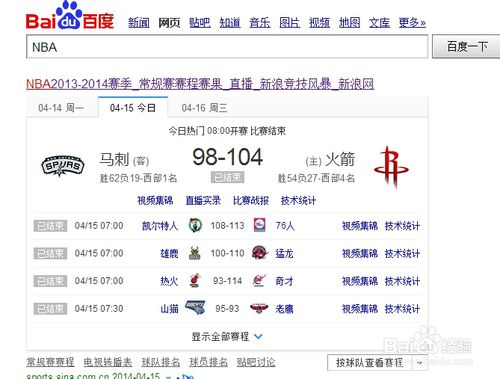Click the Spurs team logo
This screenshot has height=379, width=500.
pyautogui.click(x=62, y=166)
